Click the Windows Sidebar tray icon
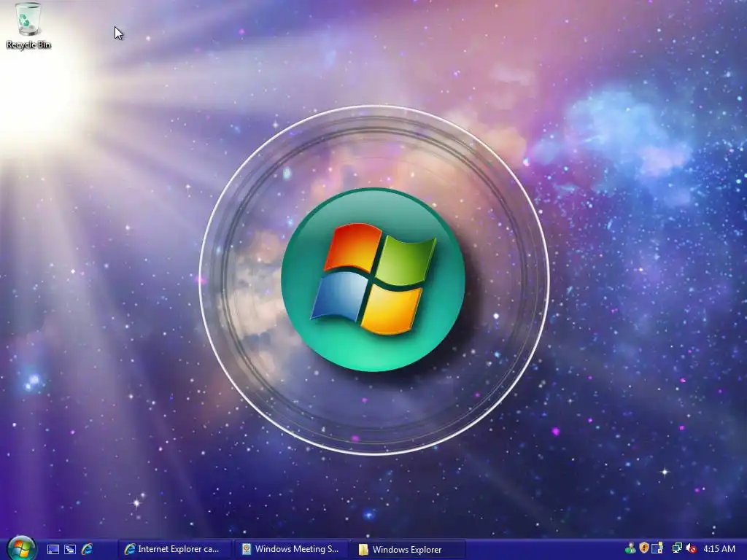Screen dimensions: 747x560 coord(657,548)
